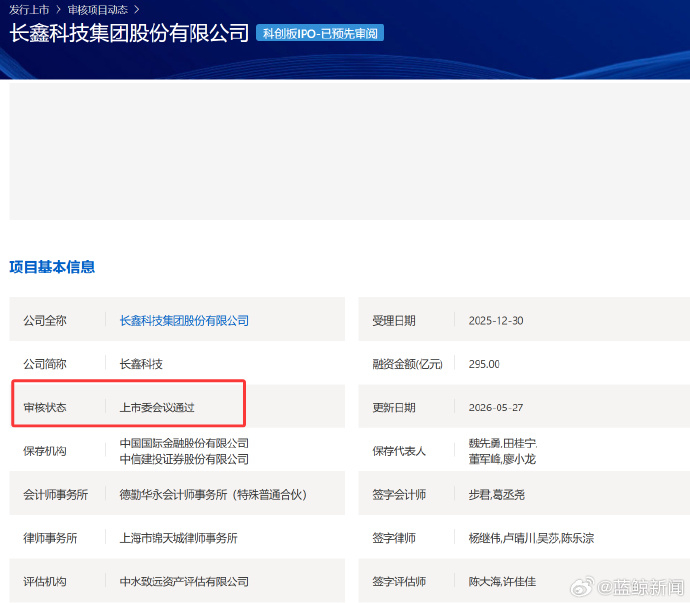
Task: Click the 会计师事务所 label
Action: click(x=55, y=494)
